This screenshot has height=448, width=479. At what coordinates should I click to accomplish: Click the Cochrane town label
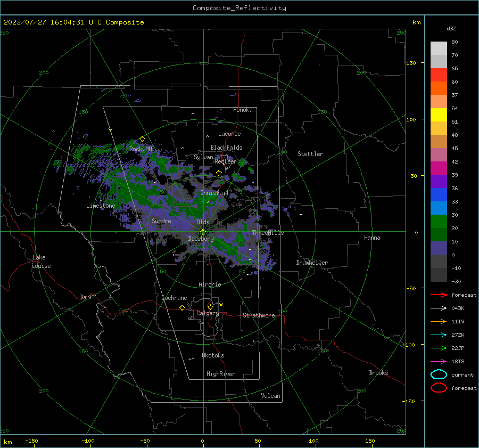(174, 298)
